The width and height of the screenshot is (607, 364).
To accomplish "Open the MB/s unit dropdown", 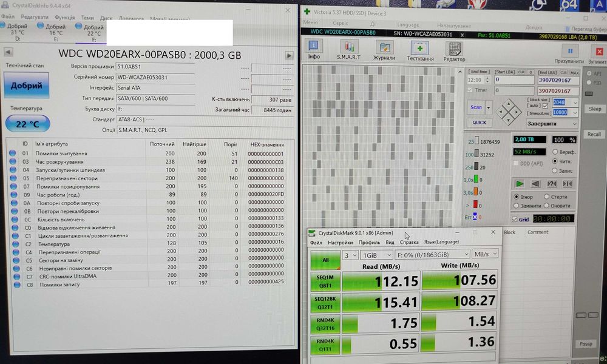I will 485,254.
